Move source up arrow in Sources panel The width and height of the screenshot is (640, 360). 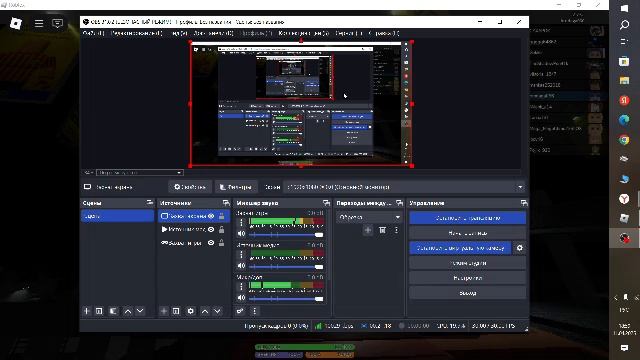205,311
